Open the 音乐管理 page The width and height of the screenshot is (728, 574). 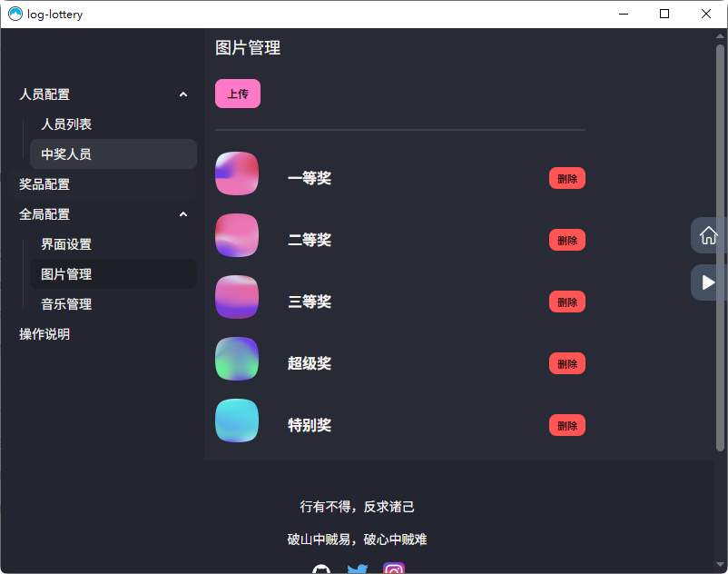[65, 303]
